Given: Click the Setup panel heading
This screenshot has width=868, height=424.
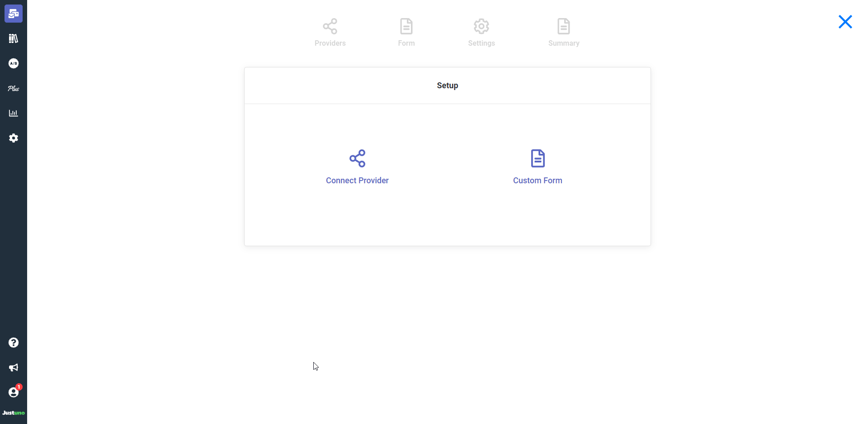Looking at the screenshot, I should (x=447, y=86).
